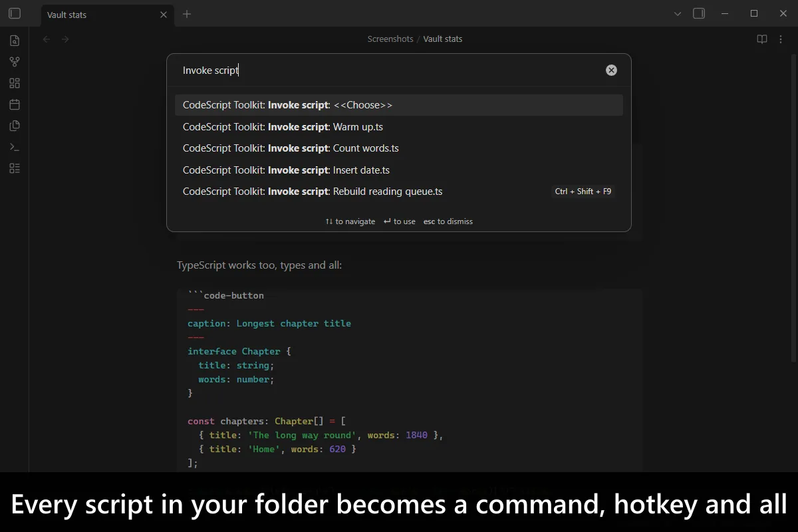Open command palette terminal icon
This screenshot has height=532, width=798.
coord(15,147)
